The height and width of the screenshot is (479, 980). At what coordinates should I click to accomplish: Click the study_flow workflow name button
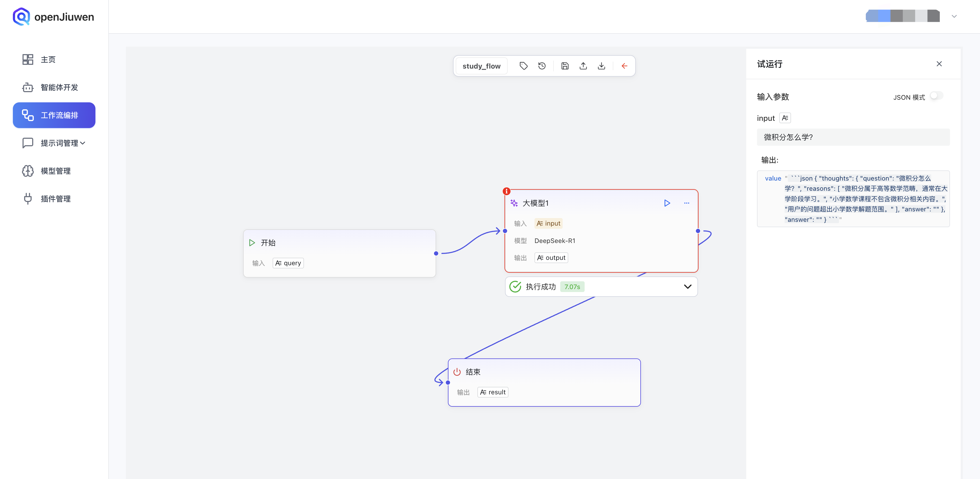481,66
